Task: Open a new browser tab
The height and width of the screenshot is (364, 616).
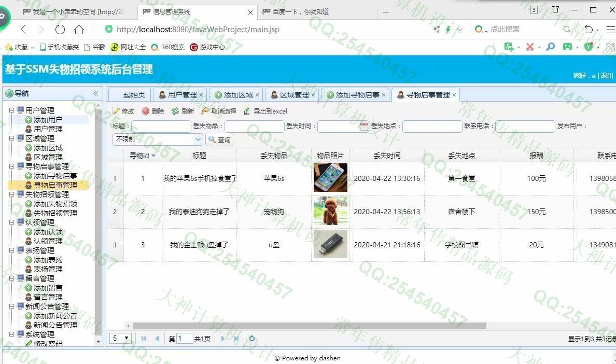Action: 386,12
